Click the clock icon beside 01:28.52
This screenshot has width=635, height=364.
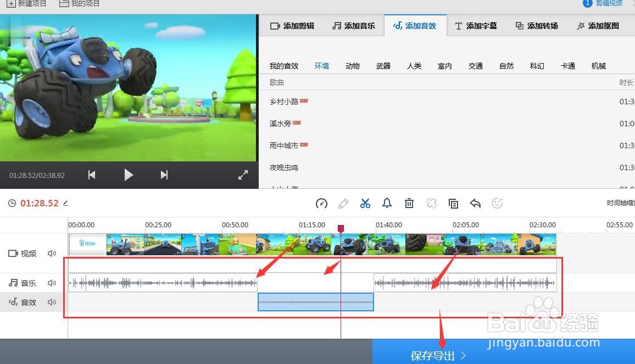[x=12, y=203]
